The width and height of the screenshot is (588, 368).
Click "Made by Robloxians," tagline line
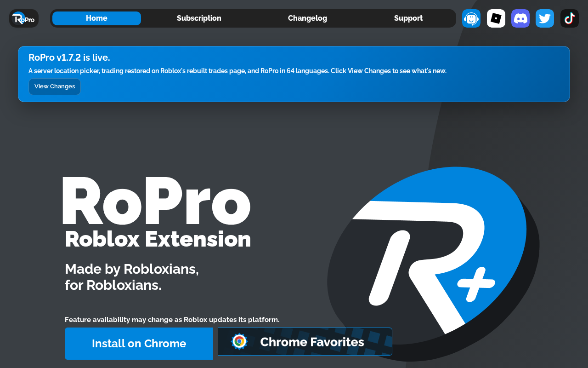(132, 269)
